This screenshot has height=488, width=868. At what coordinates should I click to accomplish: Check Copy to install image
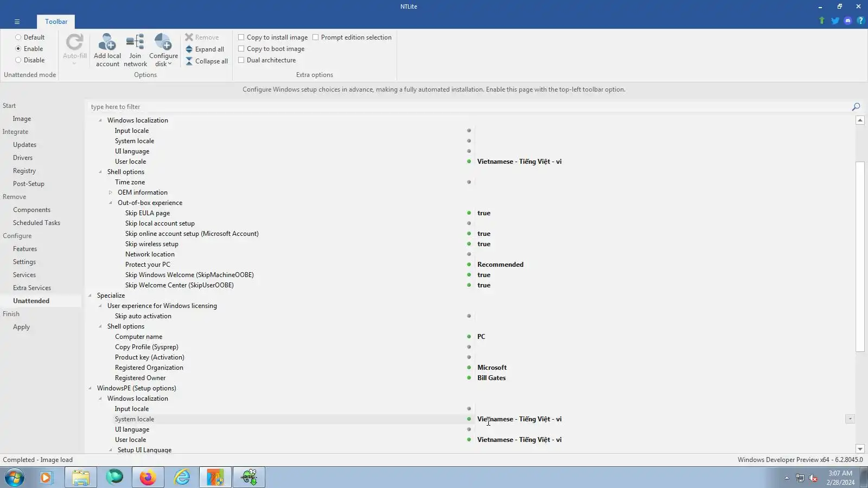241,37
